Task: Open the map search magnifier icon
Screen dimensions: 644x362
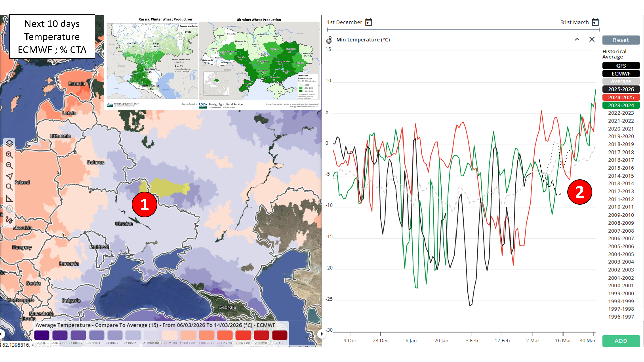Action: point(9,187)
